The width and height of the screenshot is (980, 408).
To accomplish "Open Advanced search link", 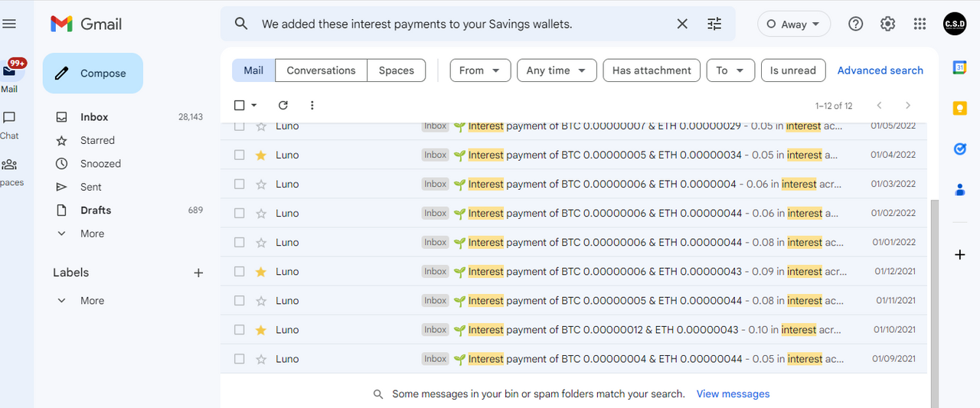I will [x=880, y=70].
